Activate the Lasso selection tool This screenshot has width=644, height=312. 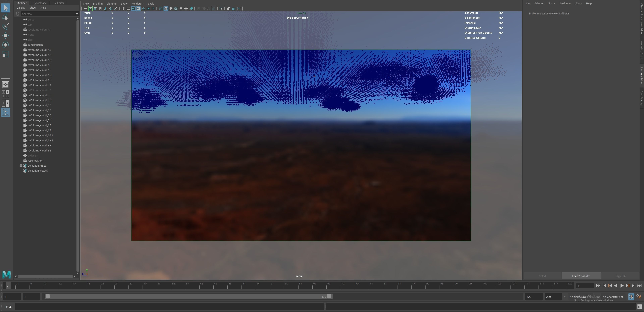(6, 17)
